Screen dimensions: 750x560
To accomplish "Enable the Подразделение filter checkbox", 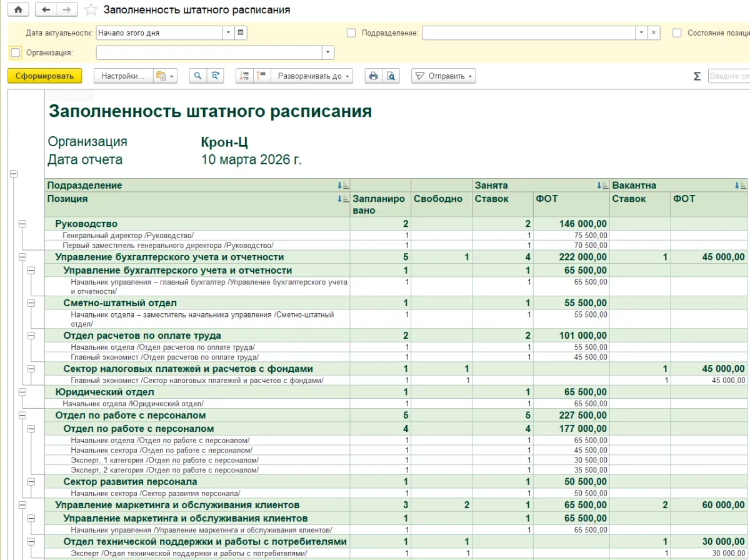I will click(x=351, y=32).
